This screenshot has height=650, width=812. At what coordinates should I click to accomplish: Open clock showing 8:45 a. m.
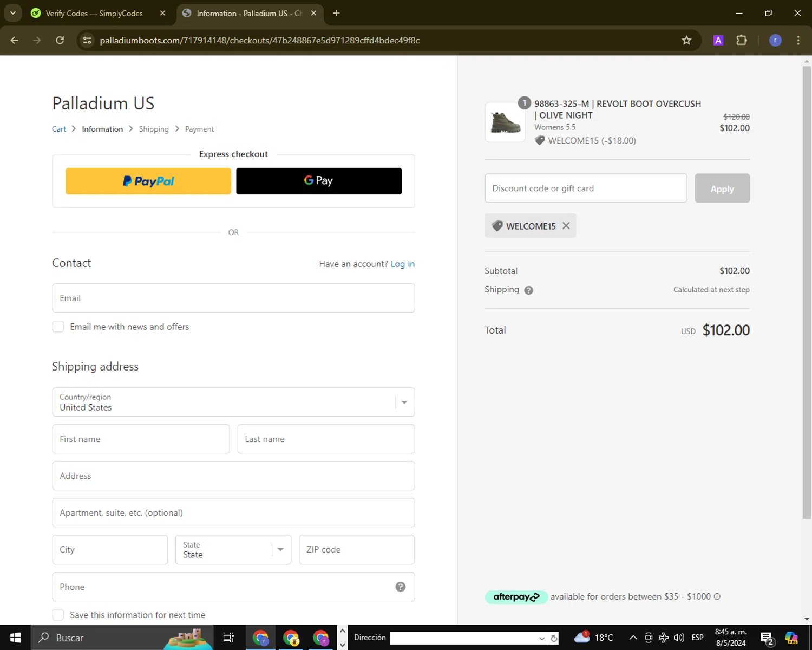point(731,638)
